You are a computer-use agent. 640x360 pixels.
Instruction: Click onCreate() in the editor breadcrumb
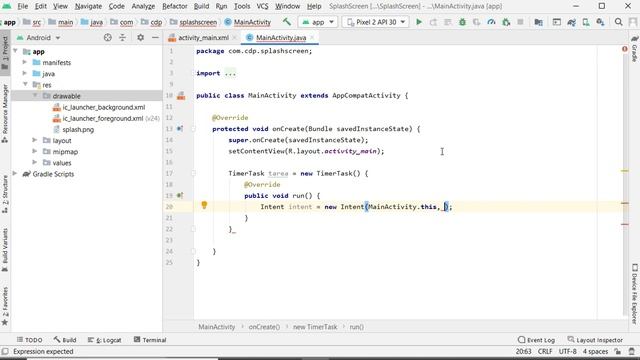[264, 327]
